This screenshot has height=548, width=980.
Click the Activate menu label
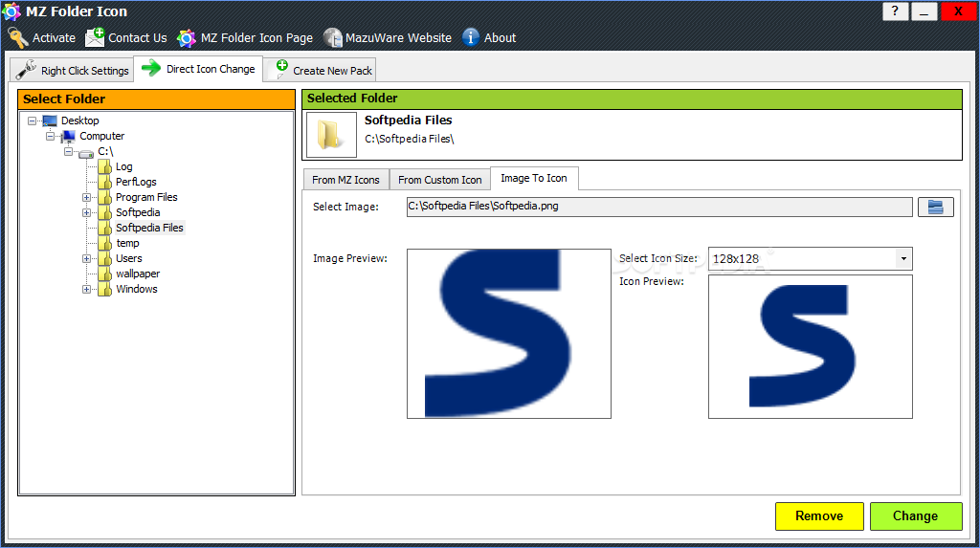click(x=54, y=38)
